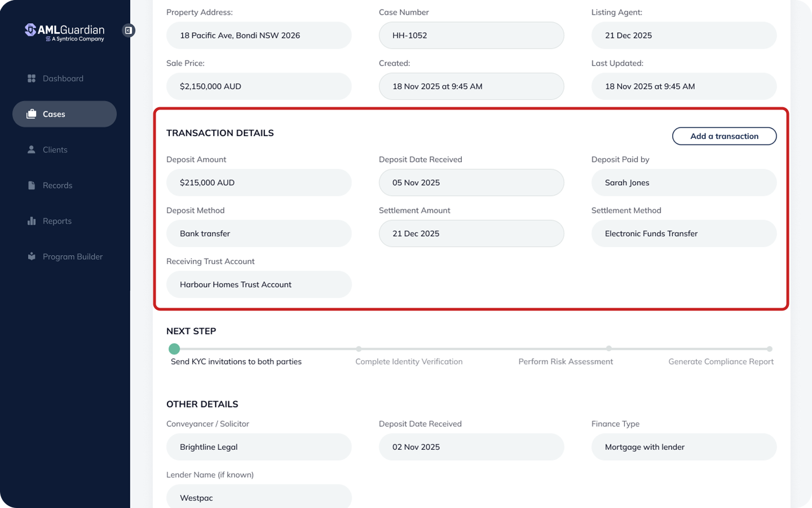The height and width of the screenshot is (508, 812).
Task: Select the Bank transfer Deposit Method field
Action: click(x=259, y=233)
